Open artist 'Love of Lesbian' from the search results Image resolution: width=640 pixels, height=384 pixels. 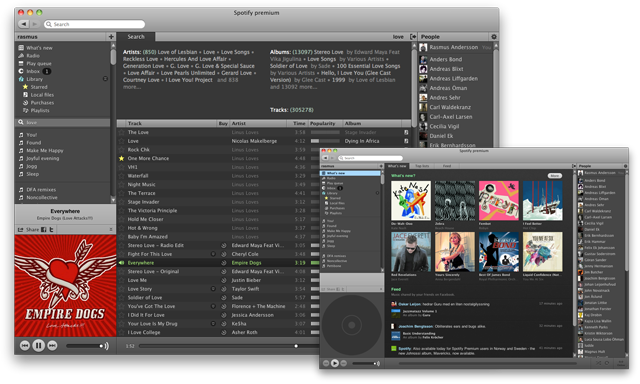tap(178, 52)
